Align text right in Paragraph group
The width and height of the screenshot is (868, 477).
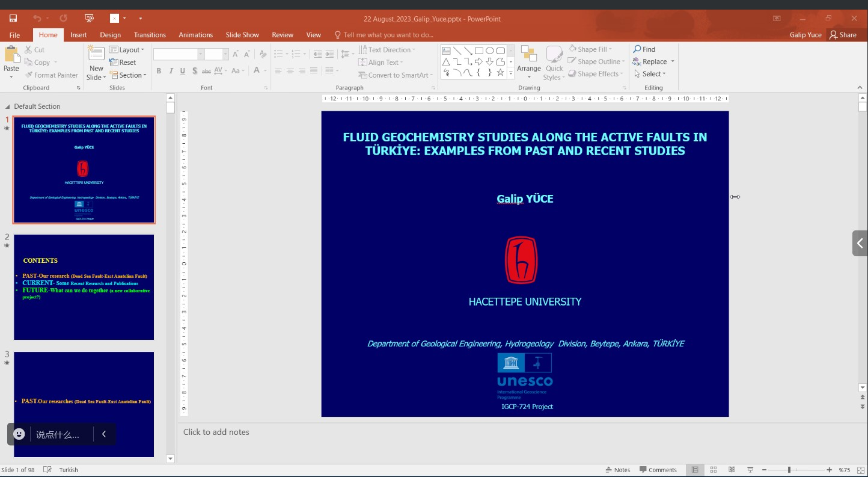point(302,71)
